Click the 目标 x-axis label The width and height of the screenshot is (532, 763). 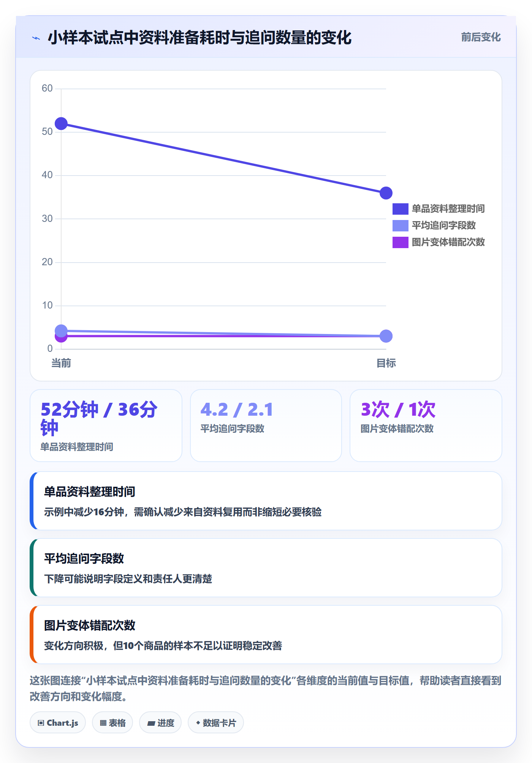(386, 363)
